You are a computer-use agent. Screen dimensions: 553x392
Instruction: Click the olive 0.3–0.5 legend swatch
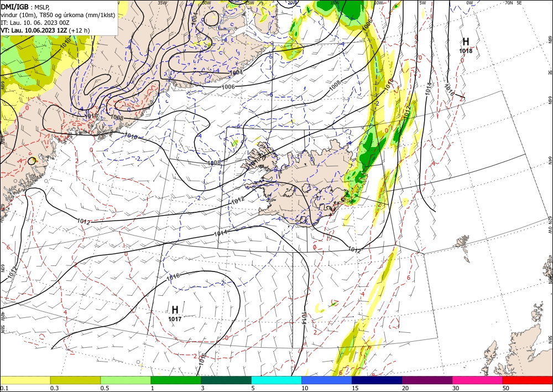[x=75, y=380]
